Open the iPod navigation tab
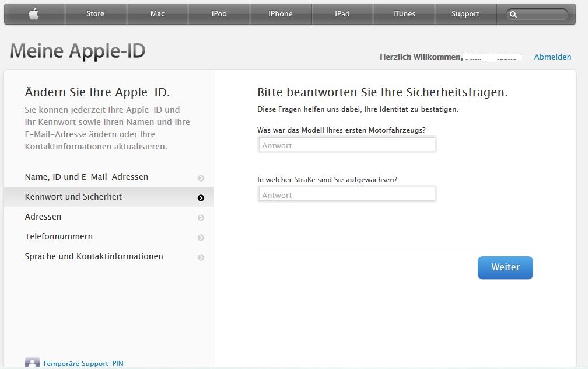Screen dimensions: 588x369 click(219, 14)
